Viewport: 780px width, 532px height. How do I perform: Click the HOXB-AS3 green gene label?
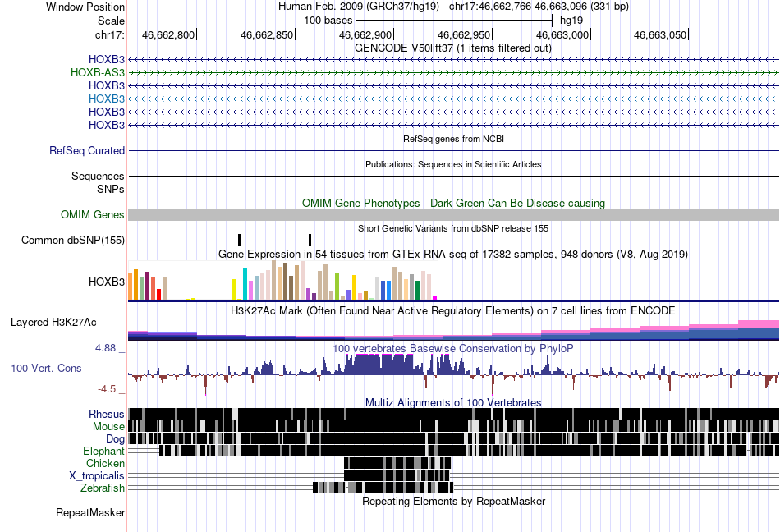click(98, 72)
